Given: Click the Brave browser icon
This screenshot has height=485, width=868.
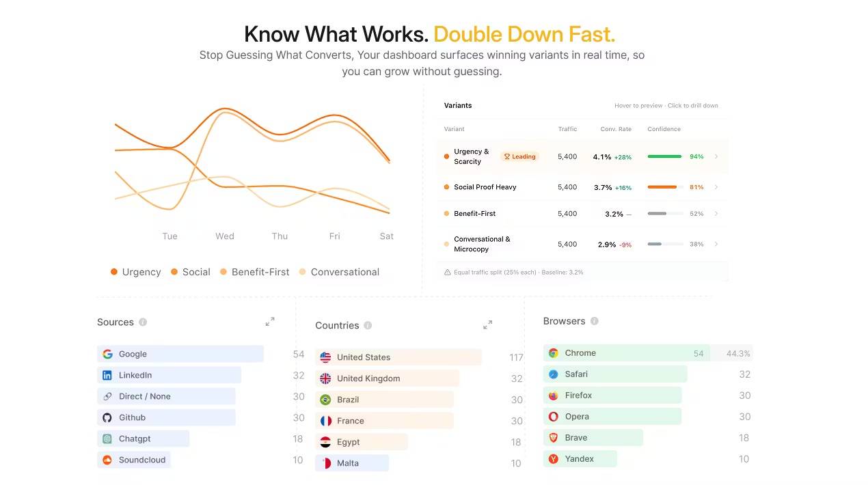Looking at the screenshot, I should click(554, 438).
